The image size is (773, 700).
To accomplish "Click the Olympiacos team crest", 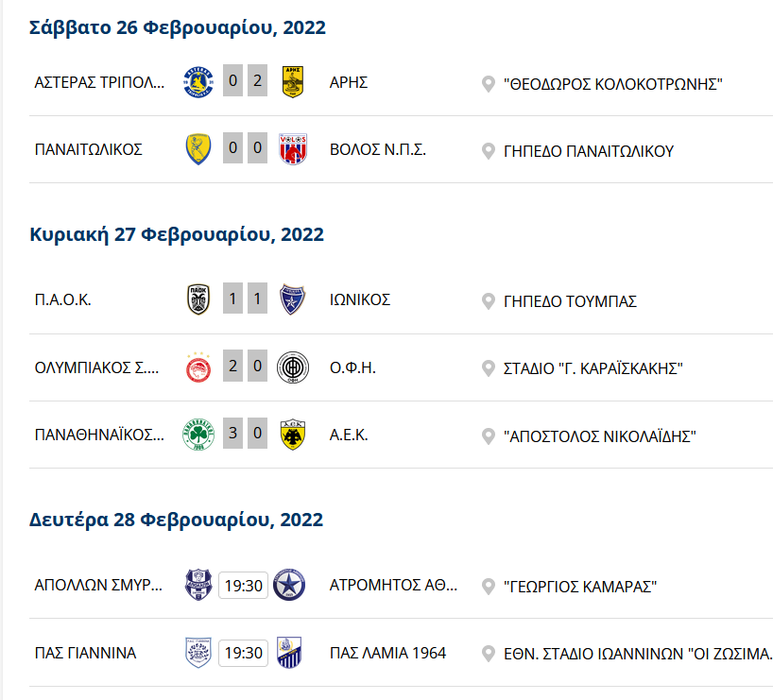I will click(x=198, y=367).
